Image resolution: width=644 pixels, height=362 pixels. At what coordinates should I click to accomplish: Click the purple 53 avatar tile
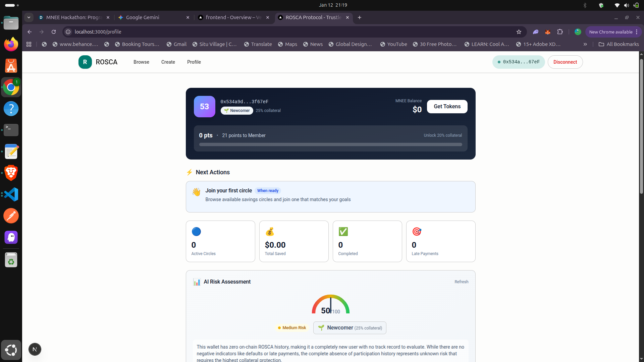coord(204,107)
